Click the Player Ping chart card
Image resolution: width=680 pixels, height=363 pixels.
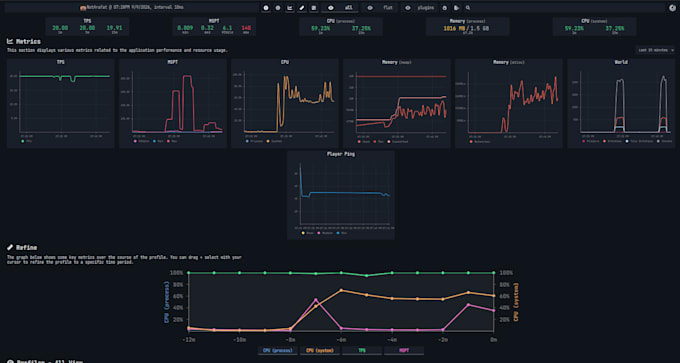point(341,195)
